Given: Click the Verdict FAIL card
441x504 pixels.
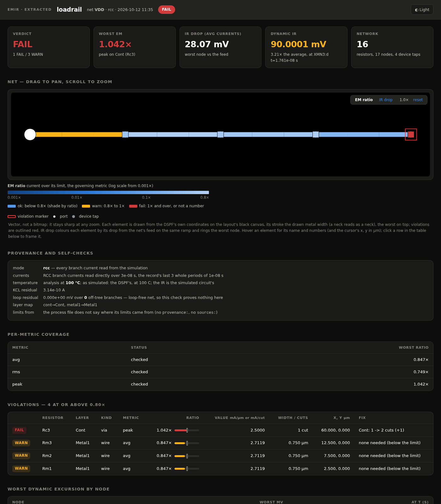Looking at the screenshot, I should point(49,47).
